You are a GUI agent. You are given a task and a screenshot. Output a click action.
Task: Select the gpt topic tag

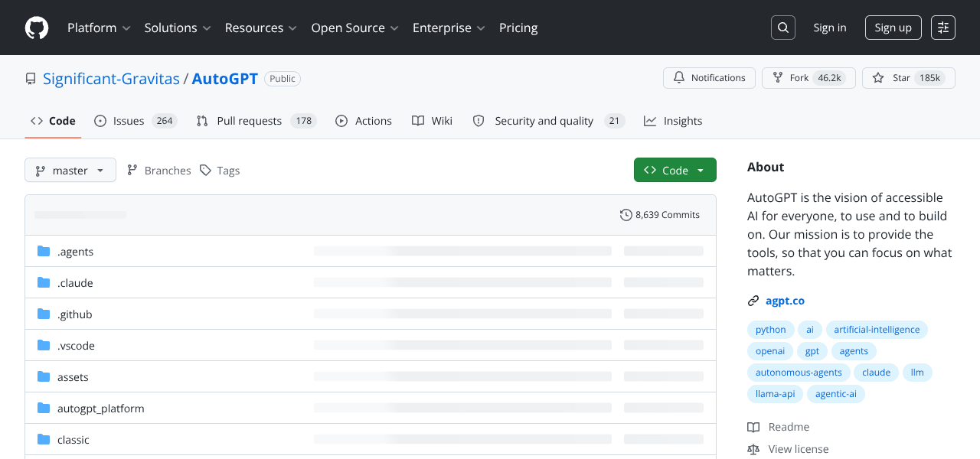812,351
